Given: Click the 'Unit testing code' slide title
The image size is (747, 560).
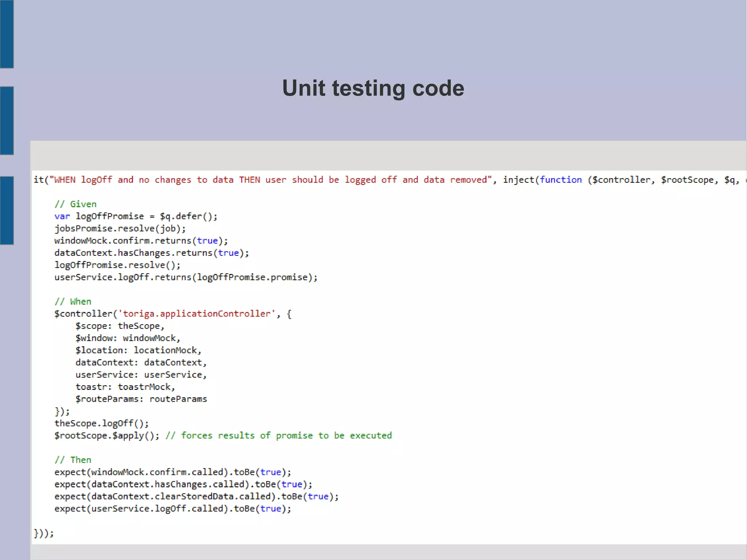Looking at the screenshot, I should coord(373,88).
